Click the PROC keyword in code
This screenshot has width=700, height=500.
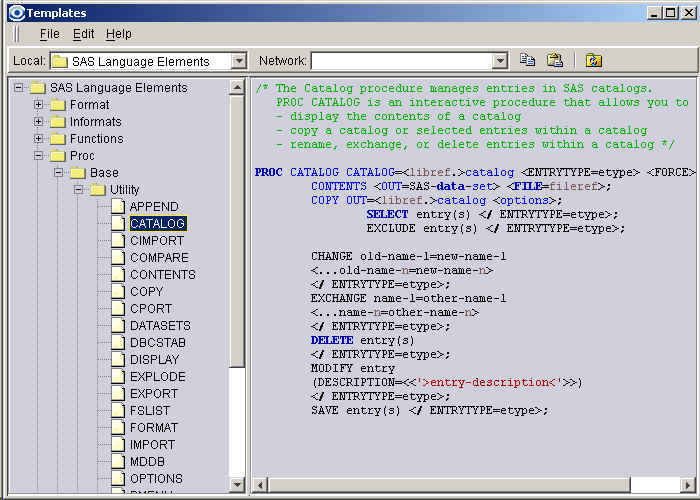(269, 172)
